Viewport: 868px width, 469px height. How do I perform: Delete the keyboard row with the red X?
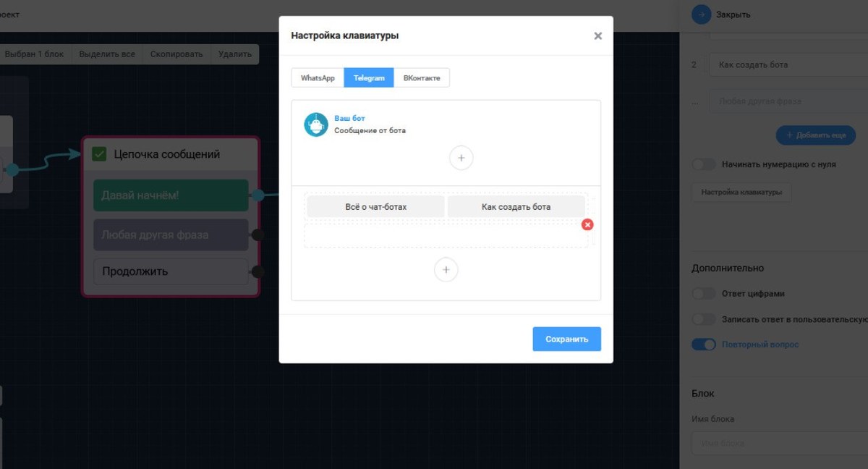coord(587,224)
